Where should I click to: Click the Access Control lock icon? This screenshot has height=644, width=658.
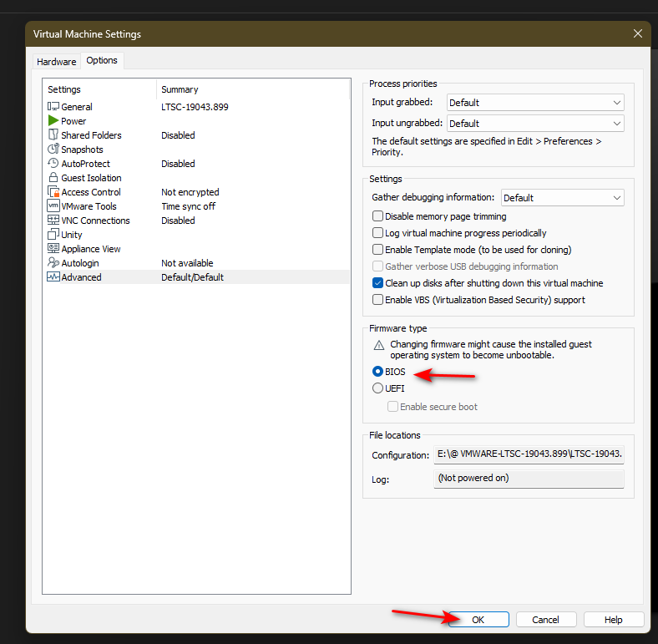pos(53,192)
